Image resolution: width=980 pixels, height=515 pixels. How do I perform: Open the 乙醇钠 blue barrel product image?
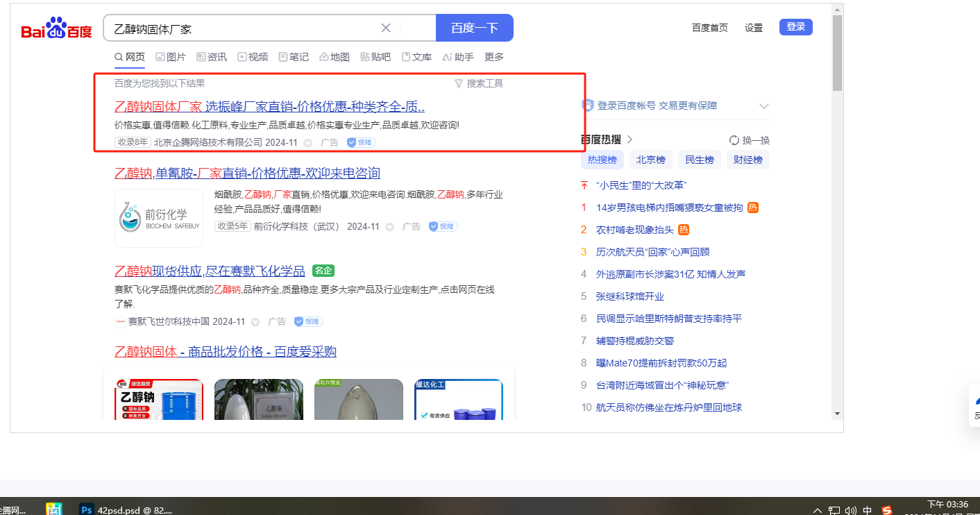tap(159, 399)
